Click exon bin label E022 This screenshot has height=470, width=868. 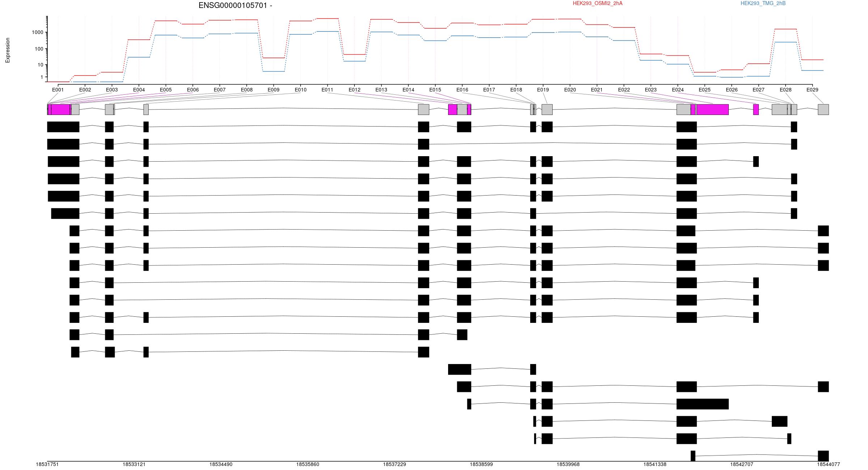click(624, 90)
